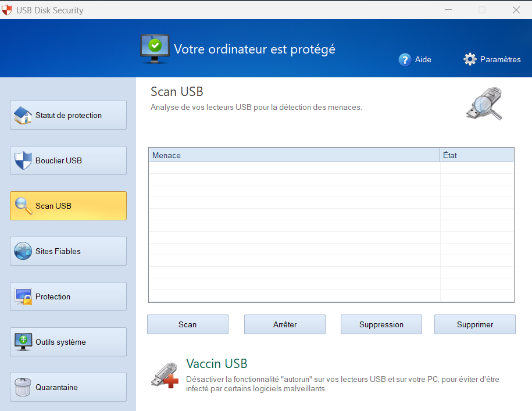Click the Paramètres gear icon

[470, 59]
